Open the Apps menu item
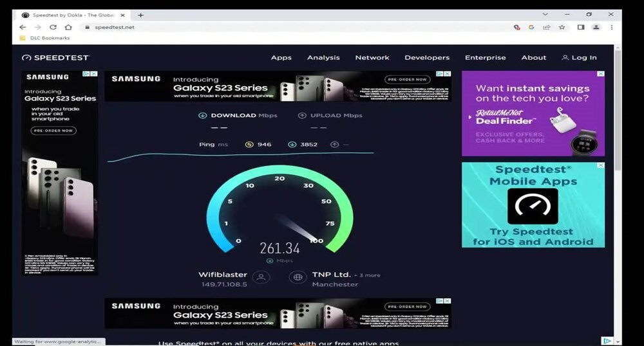Viewport: 644px width, 346px height. click(x=281, y=58)
